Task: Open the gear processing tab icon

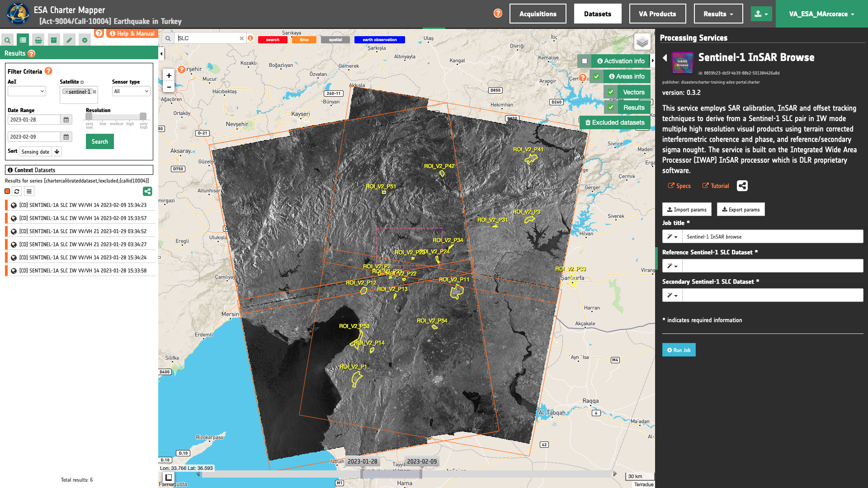Action: (85, 40)
